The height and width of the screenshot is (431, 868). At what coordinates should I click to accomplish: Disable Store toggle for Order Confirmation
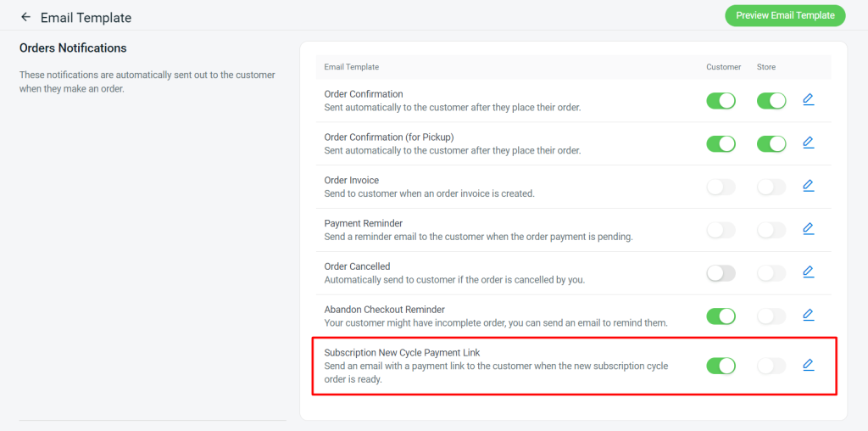tap(771, 101)
